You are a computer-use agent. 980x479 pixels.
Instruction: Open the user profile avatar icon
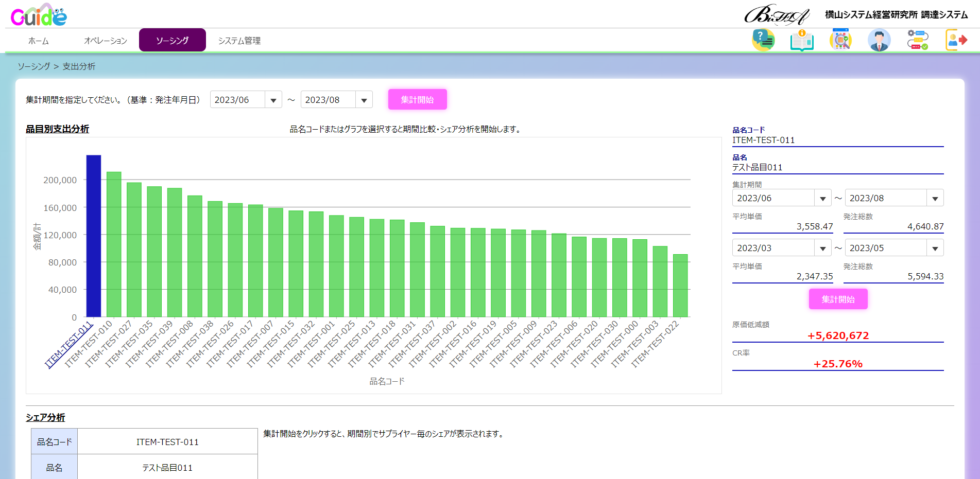coord(879,40)
